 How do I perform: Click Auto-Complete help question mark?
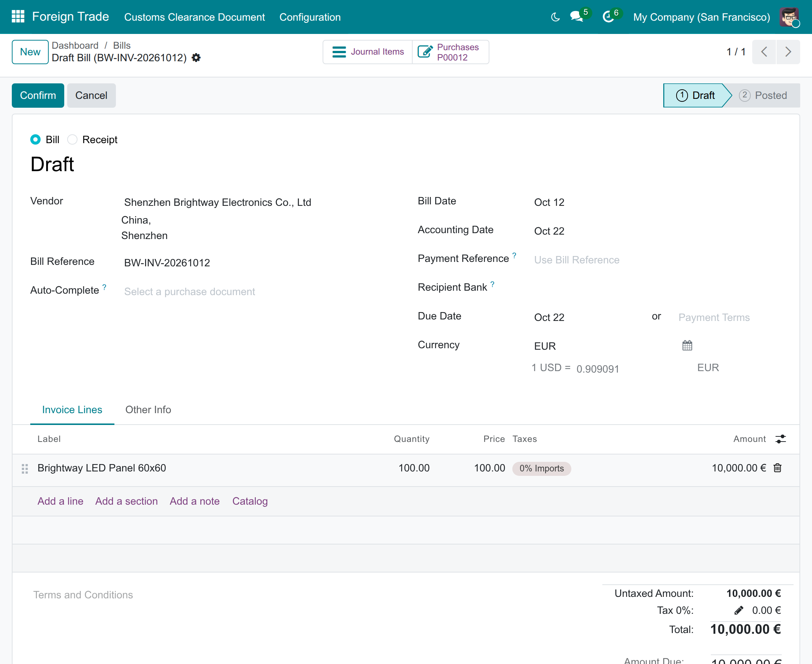[x=104, y=287]
